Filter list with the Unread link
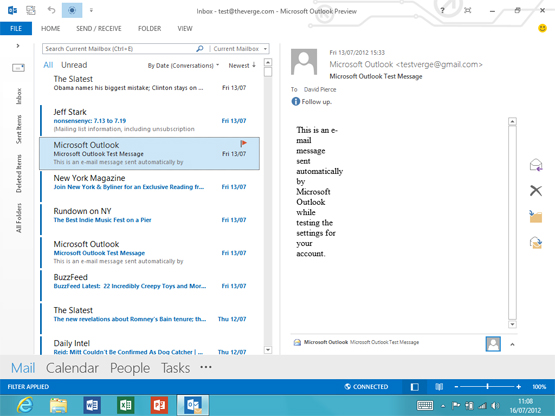The image size is (555, 416). [x=74, y=65]
